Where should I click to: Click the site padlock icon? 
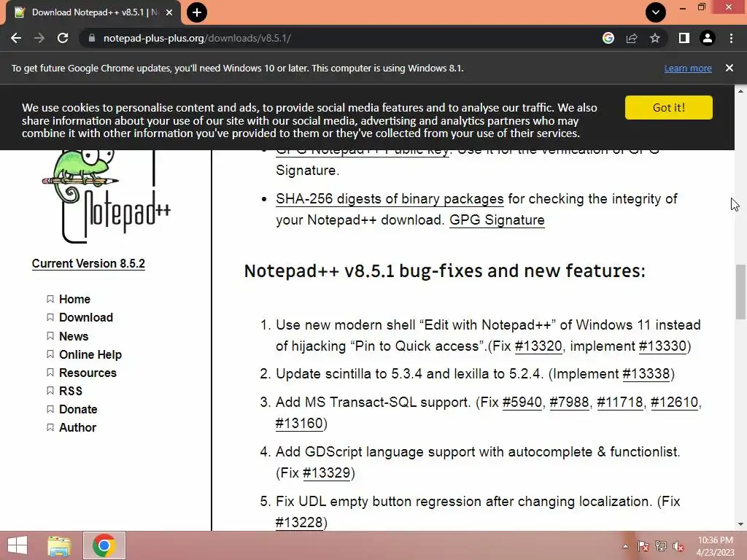point(92,38)
